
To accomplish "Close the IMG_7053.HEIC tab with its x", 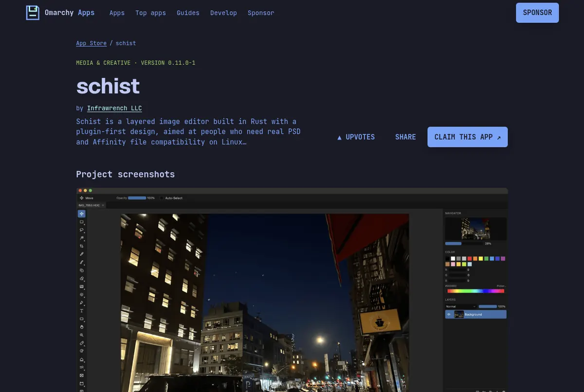I will [x=103, y=205].
